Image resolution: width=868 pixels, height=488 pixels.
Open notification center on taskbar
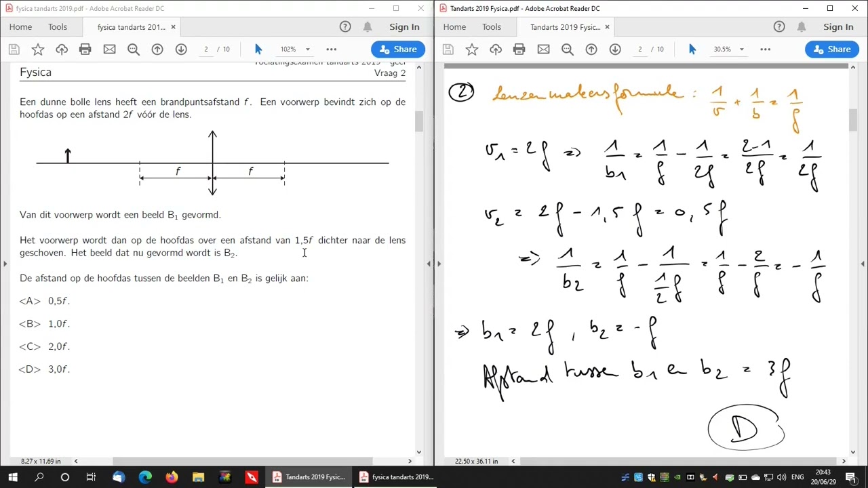(851, 477)
